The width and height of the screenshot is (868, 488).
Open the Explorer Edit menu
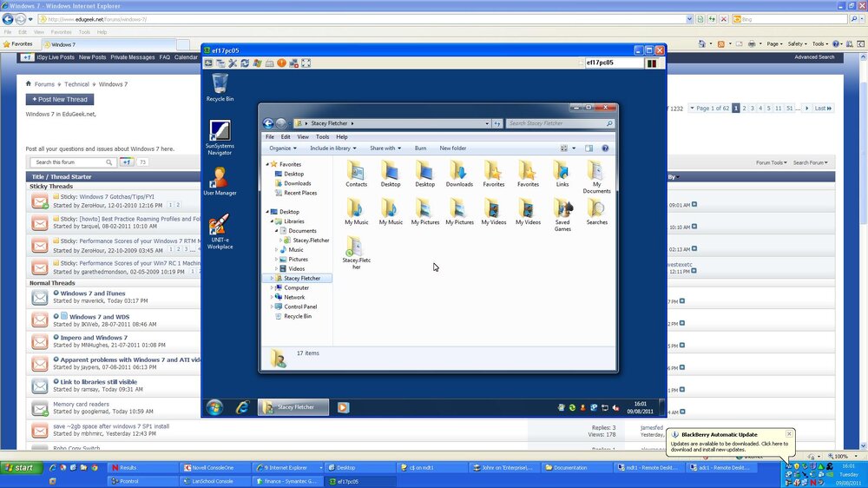coord(286,137)
